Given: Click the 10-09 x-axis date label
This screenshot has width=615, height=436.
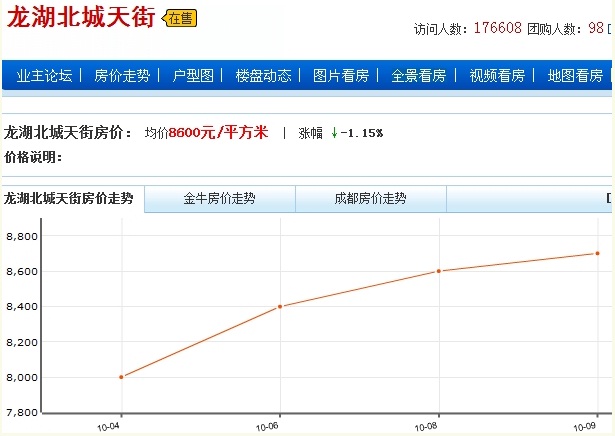Looking at the screenshot, I should (x=584, y=427).
